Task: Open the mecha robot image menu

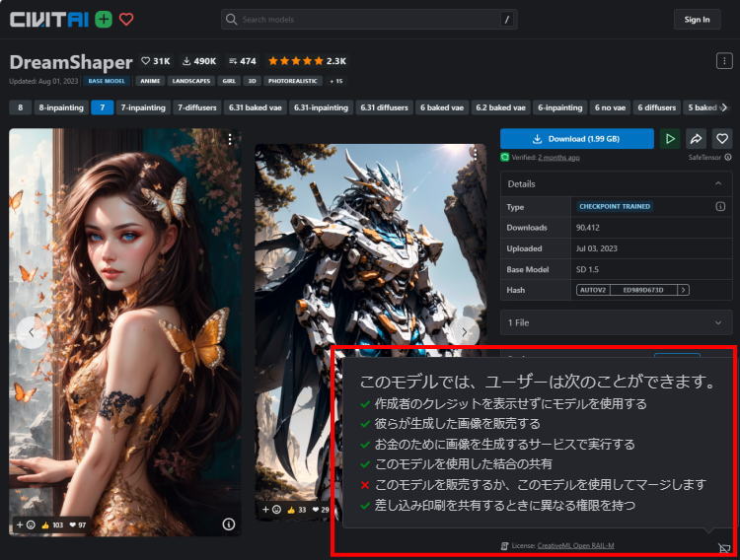Action: click(476, 154)
